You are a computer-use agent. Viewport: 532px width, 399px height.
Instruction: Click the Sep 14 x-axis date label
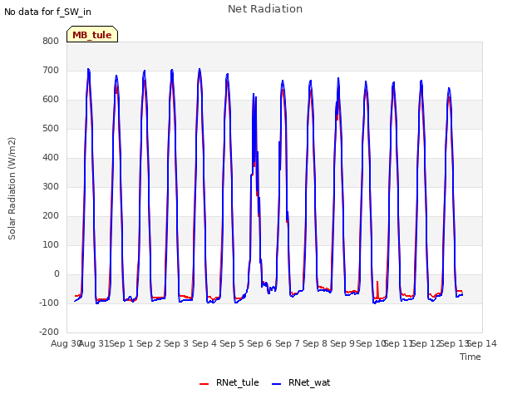point(482,343)
